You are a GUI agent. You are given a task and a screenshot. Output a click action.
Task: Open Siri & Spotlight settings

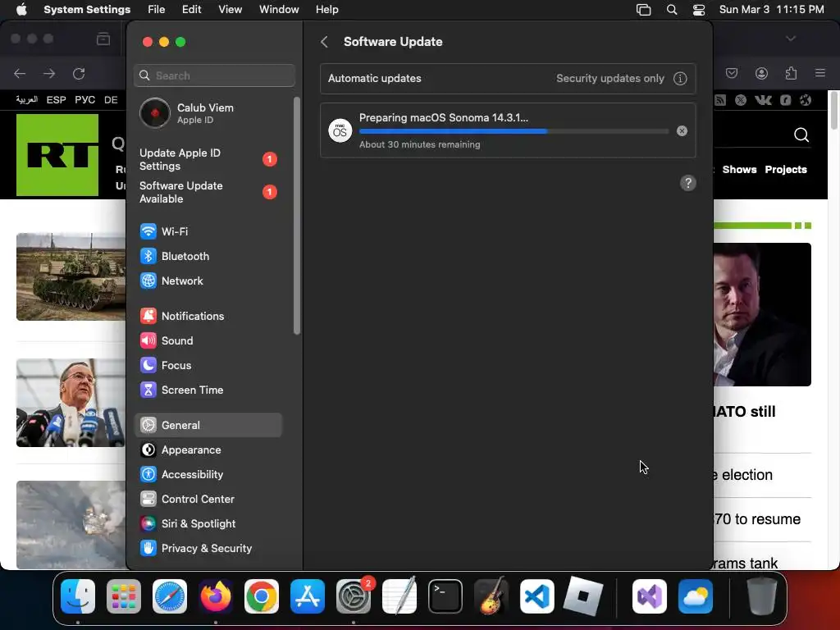208,524
